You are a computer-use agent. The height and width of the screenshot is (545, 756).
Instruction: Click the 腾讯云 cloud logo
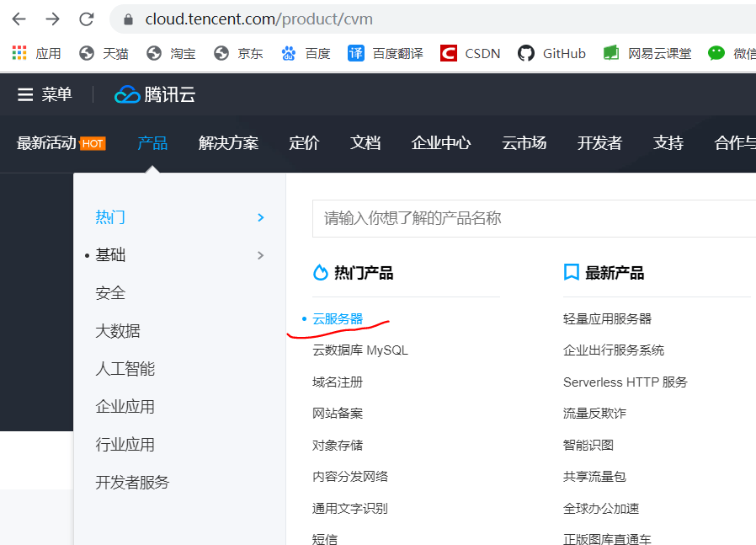click(155, 94)
